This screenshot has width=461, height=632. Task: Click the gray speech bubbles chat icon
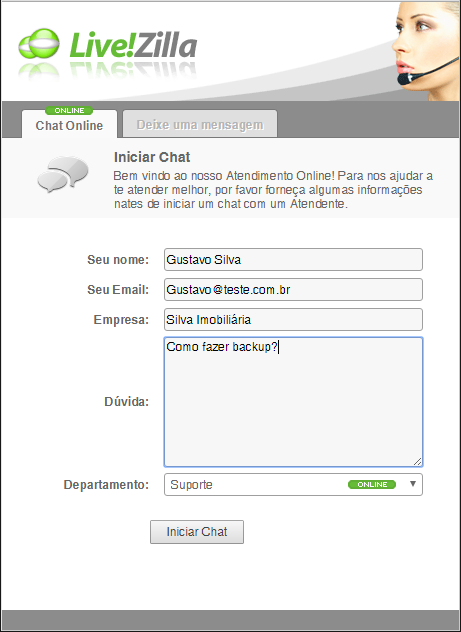(63, 174)
